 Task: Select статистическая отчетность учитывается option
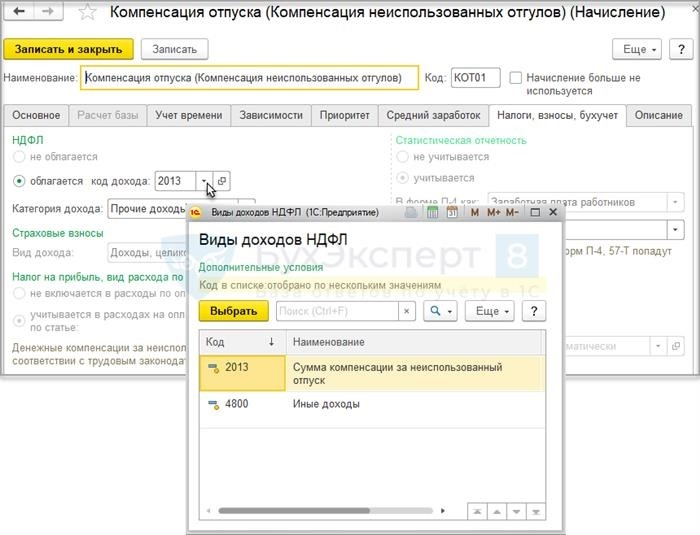[x=402, y=178]
